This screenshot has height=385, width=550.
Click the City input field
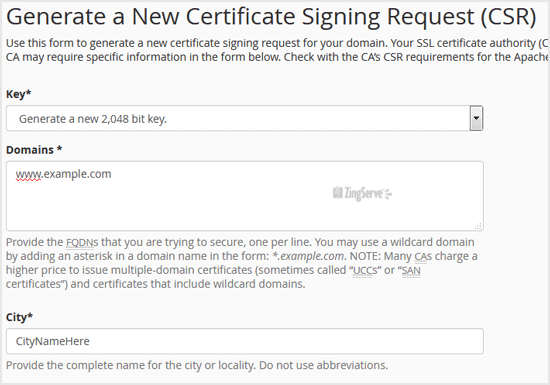point(244,341)
